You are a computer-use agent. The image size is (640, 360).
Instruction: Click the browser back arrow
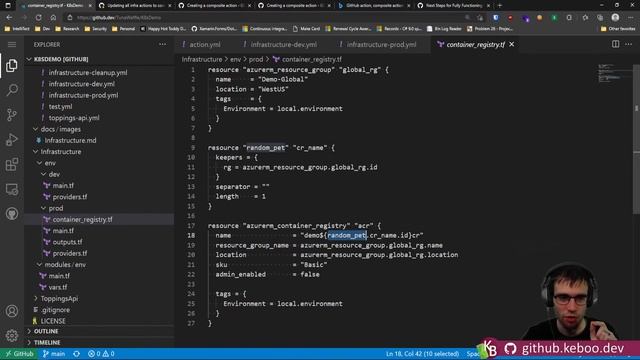pos(9,18)
